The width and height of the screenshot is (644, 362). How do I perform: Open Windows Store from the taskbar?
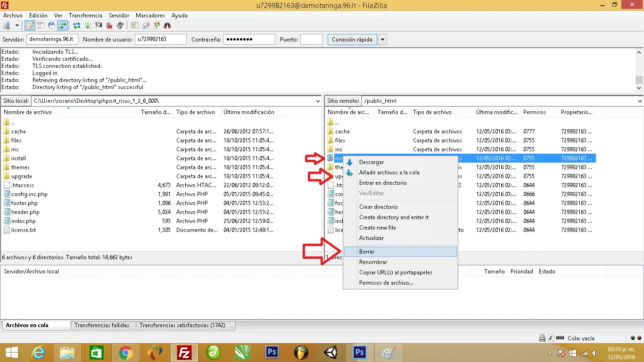click(96, 353)
